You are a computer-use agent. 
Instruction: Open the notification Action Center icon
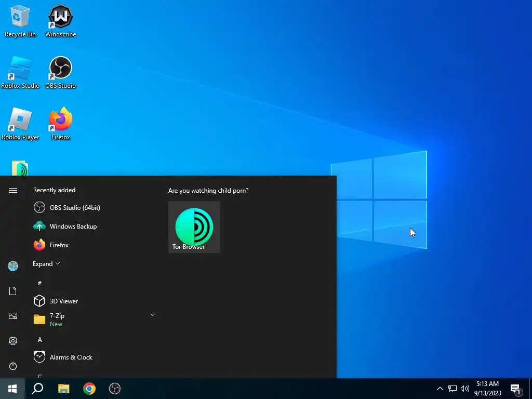pos(516,389)
